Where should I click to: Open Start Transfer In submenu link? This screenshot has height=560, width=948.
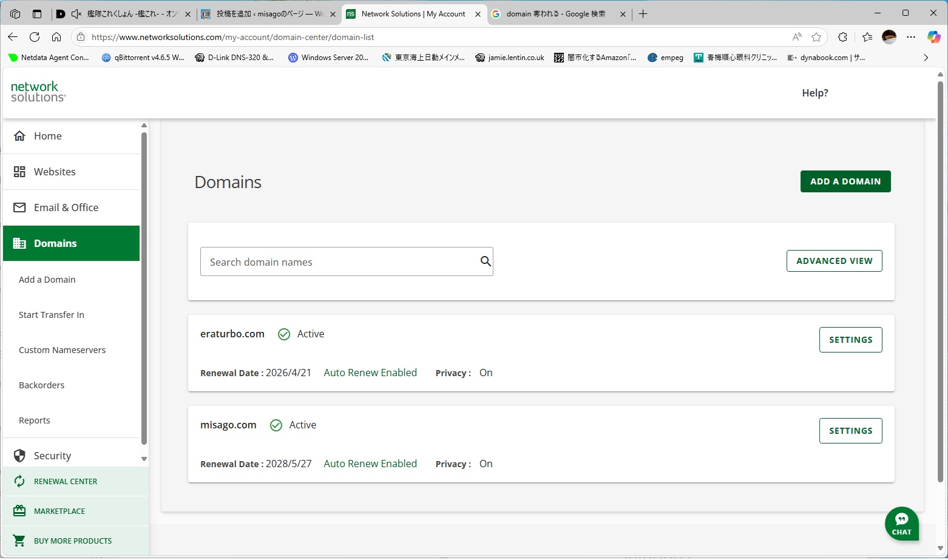coord(52,315)
